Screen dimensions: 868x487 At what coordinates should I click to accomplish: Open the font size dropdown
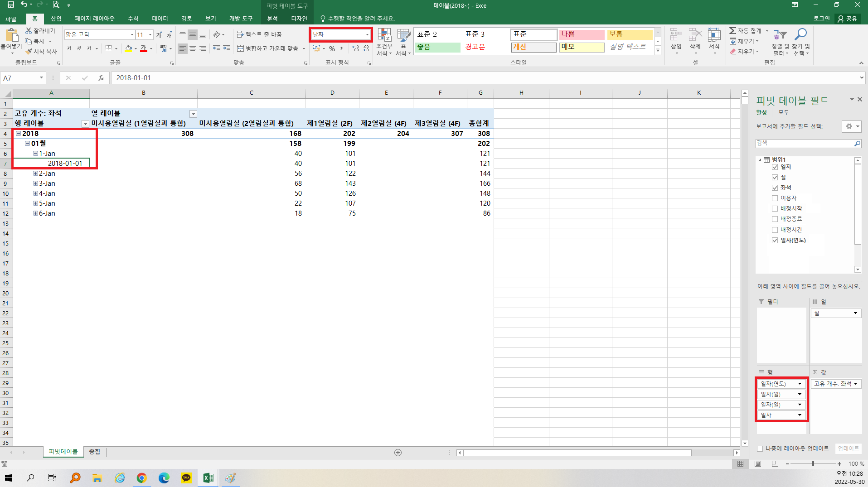coord(150,34)
